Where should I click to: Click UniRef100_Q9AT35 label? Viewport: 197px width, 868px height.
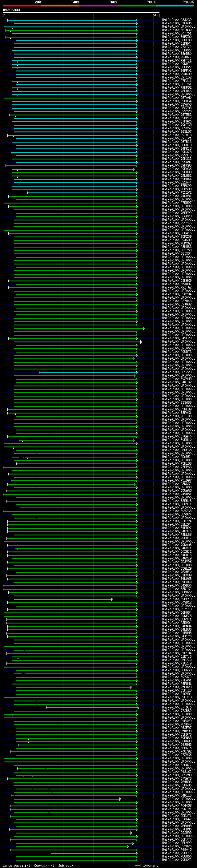coord(177,125)
